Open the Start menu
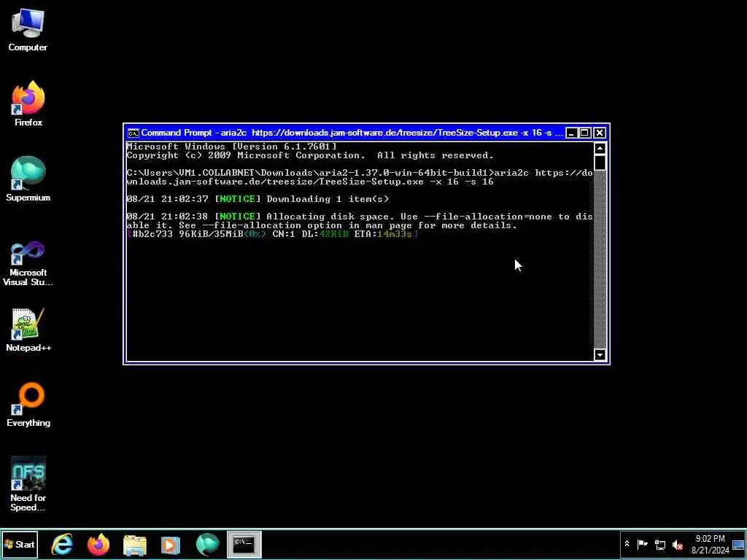Viewport: 747px width, 560px height. [20, 544]
